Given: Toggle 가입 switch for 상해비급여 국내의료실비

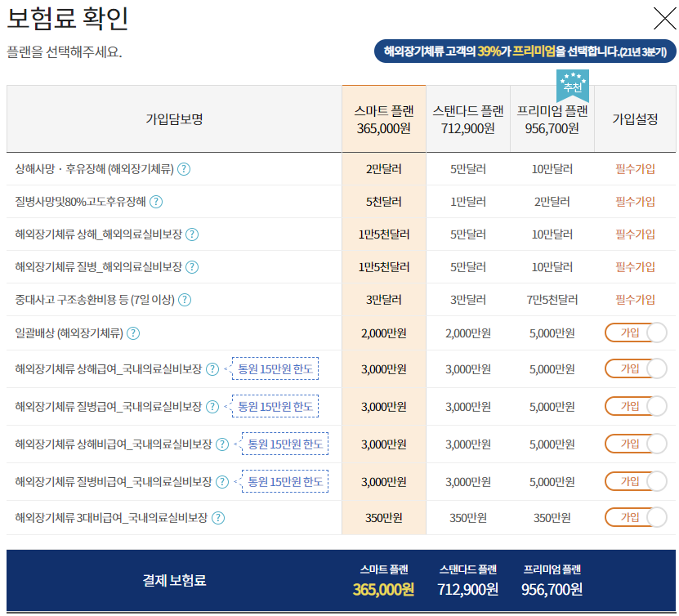Looking at the screenshot, I should pyautogui.click(x=636, y=444).
